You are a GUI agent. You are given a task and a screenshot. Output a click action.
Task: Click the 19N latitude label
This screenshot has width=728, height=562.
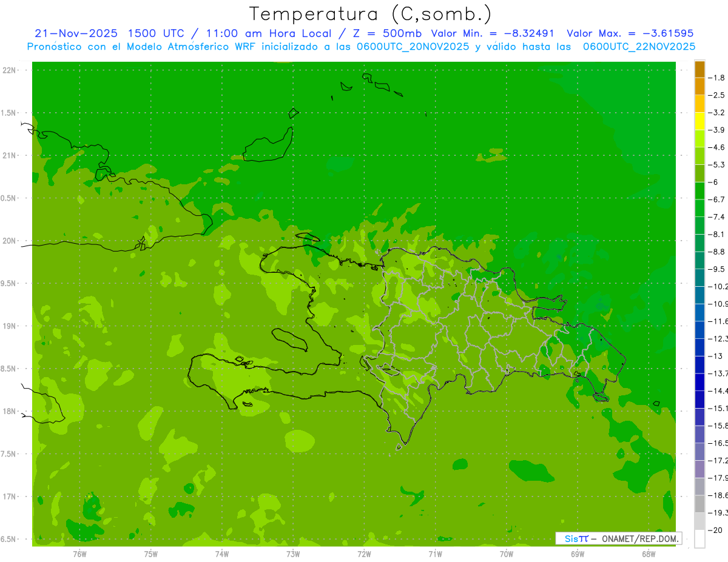pos(9,326)
